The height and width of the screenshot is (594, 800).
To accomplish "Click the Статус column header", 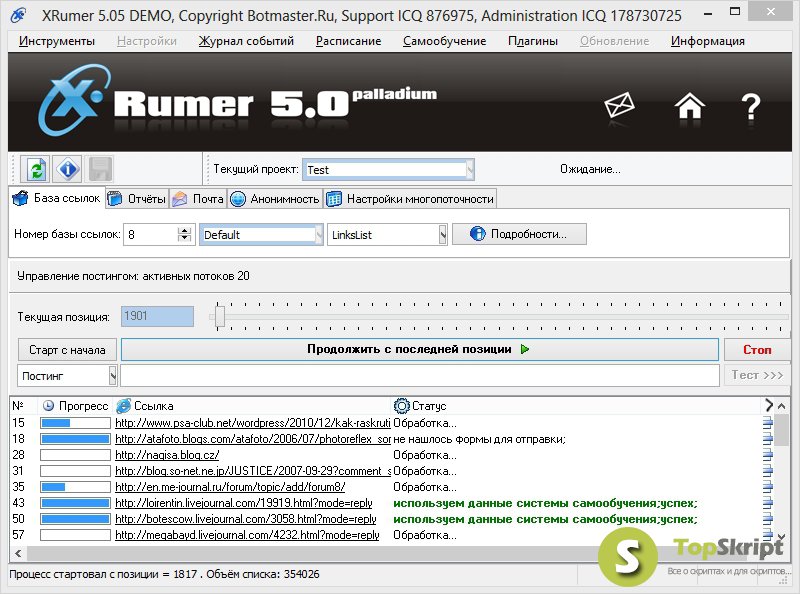I will (x=577, y=406).
